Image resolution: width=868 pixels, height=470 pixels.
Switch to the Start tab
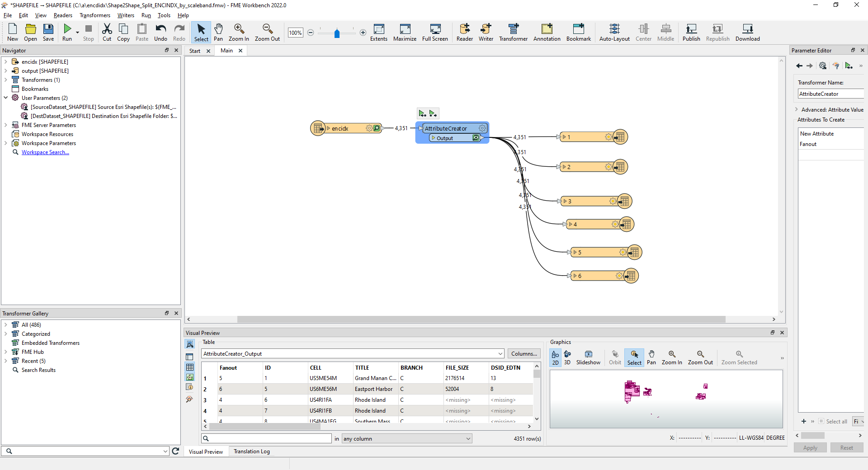(195, 51)
